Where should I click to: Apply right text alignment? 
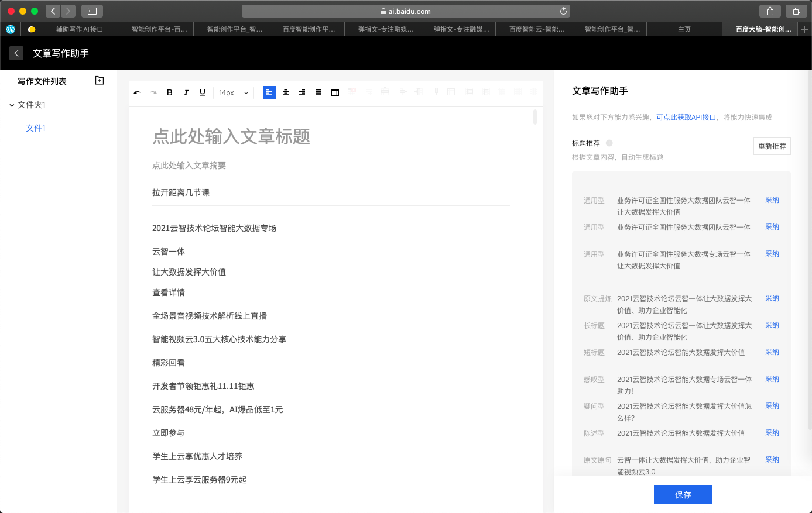pyautogui.click(x=302, y=92)
